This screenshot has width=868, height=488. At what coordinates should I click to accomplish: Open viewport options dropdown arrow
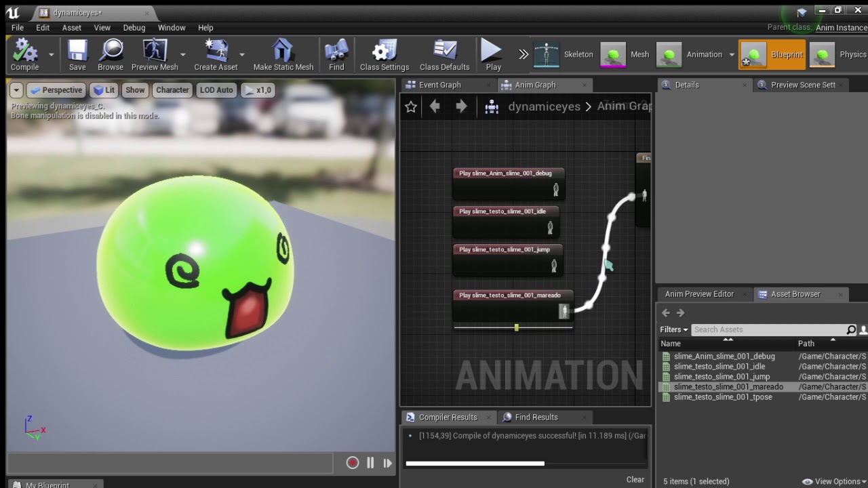(x=16, y=90)
